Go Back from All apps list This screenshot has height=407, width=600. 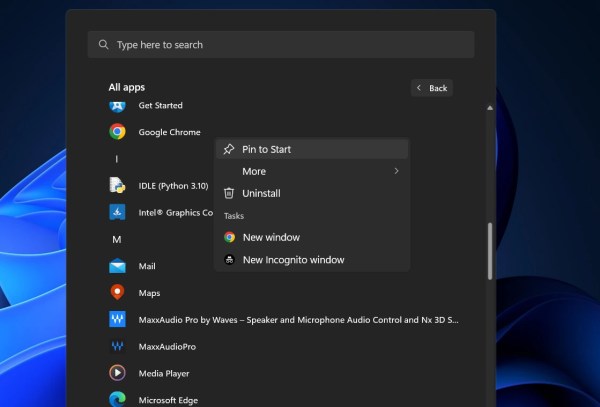(432, 88)
